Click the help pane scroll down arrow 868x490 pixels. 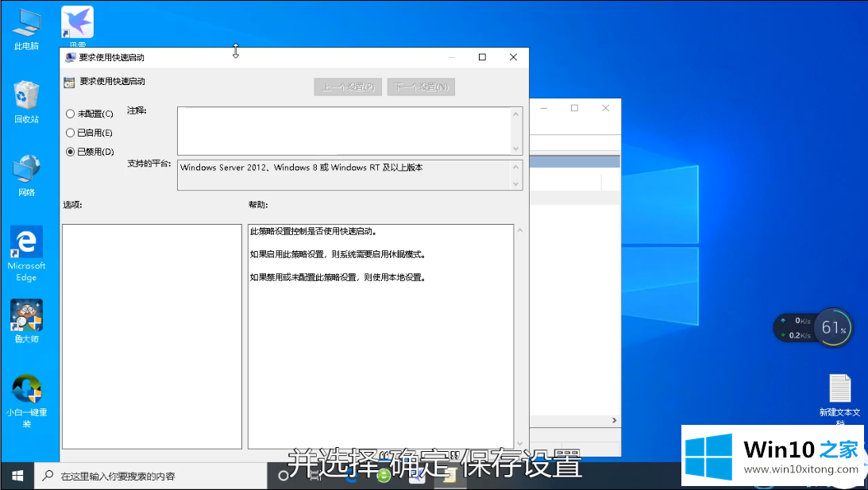[x=519, y=443]
